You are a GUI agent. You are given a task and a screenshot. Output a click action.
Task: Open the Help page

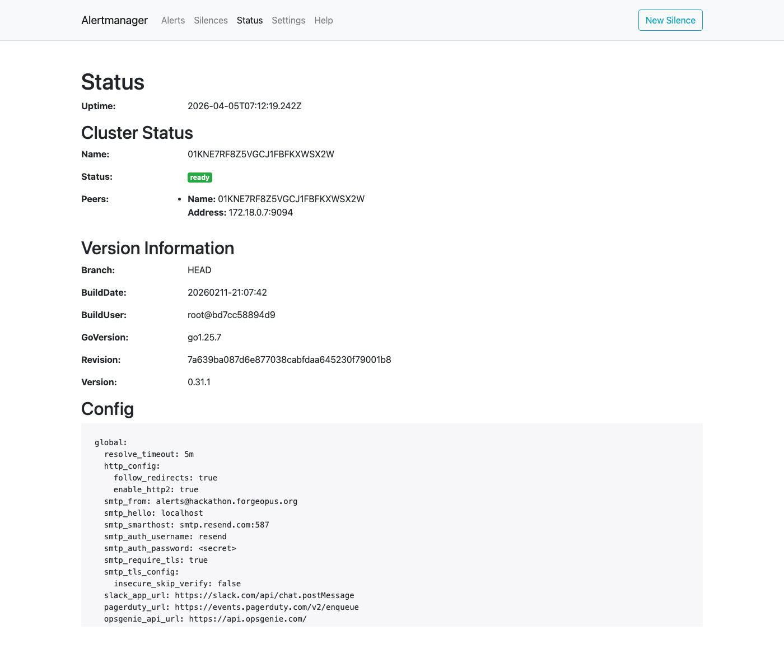(323, 20)
